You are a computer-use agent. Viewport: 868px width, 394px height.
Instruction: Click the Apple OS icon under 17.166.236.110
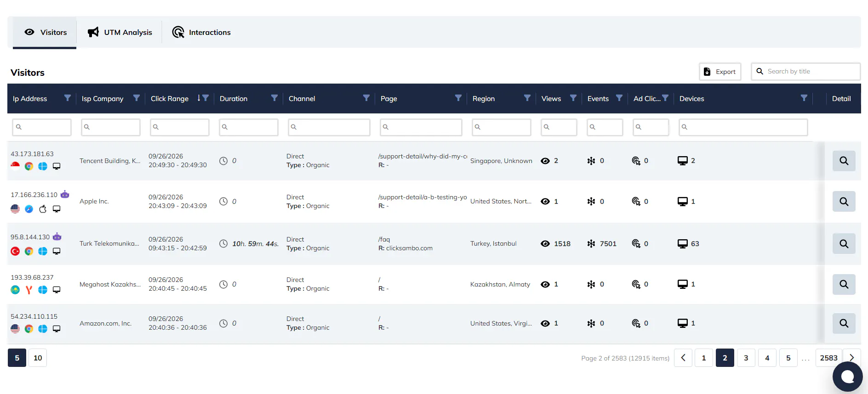point(43,209)
